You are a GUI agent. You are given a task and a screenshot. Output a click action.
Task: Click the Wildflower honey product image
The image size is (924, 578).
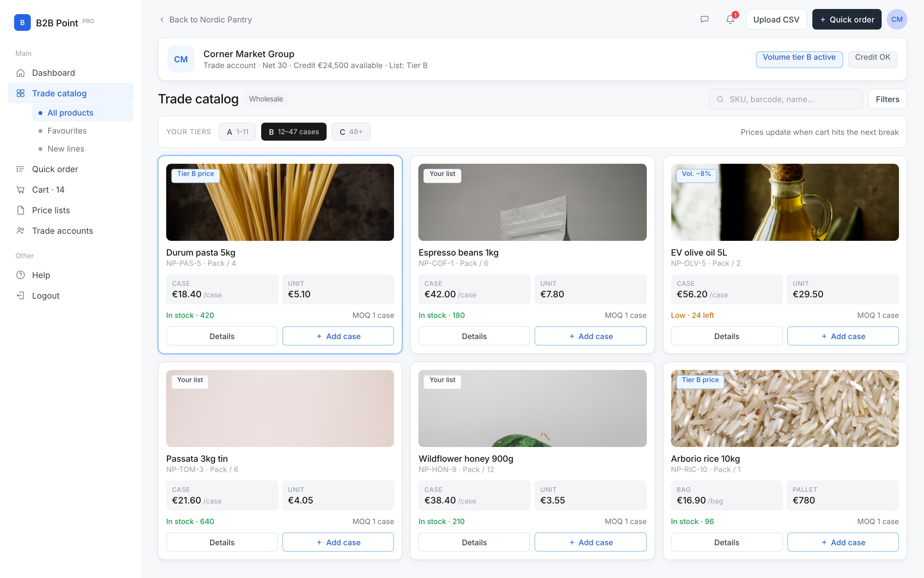click(532, 408)
